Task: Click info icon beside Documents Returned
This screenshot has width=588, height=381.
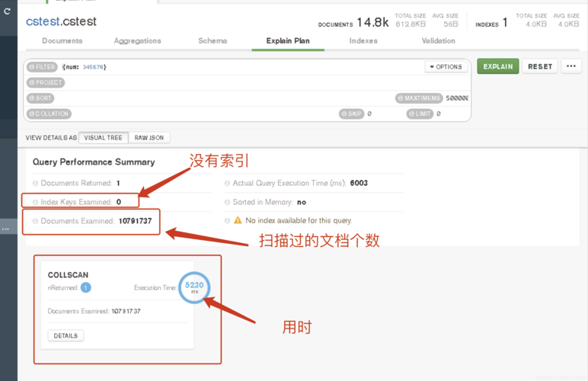Action: (35, 184)
